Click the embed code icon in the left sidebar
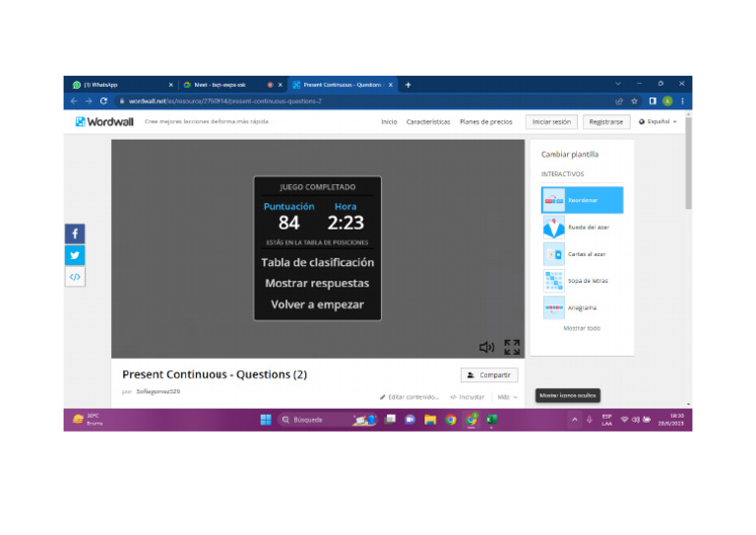The height and width of the screenshot is (535, 756). (x=76, y=277)
